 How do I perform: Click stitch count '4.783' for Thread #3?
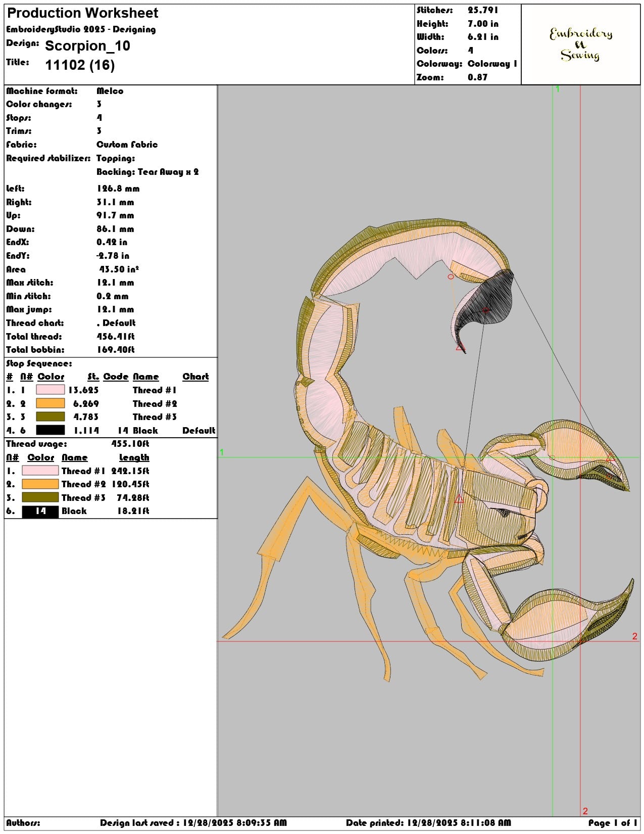point(86,417)
